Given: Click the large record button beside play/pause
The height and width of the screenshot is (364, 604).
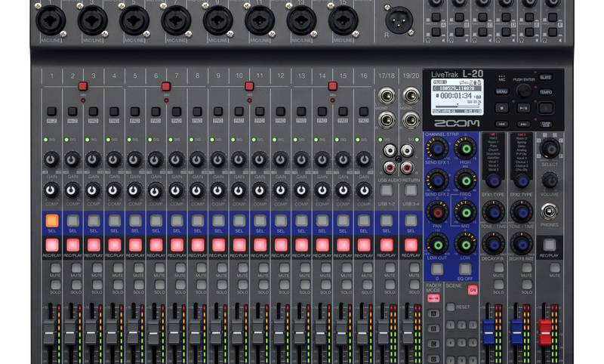Looking at the screenshot, I should (546, 108).
